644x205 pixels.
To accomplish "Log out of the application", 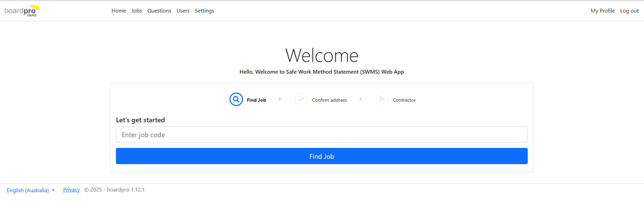I will click(629, 11).
